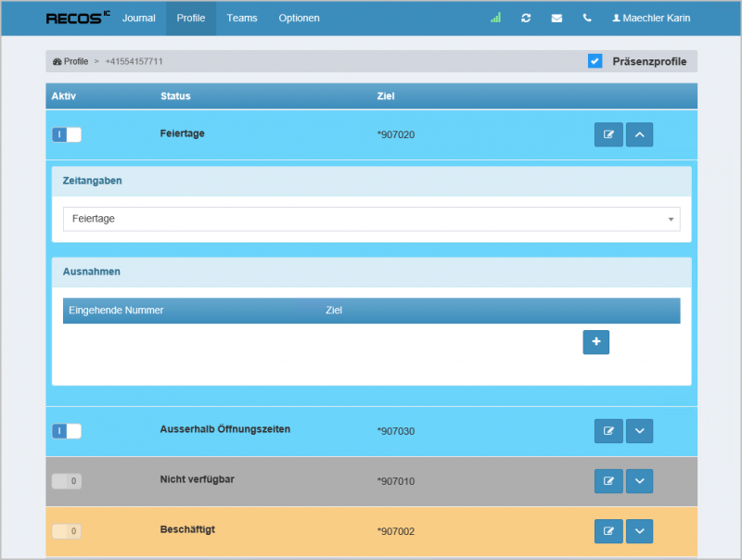Click the Profile breadcrumb link
Viewport: 742px width, 560px height.
pyautogui.click(x=76, y=61)
